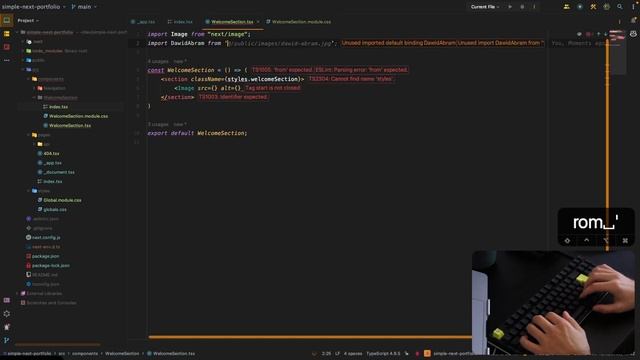The image size is (640, 360).
Task: Open the Project view mode dropdown
Action: (28, 20)
